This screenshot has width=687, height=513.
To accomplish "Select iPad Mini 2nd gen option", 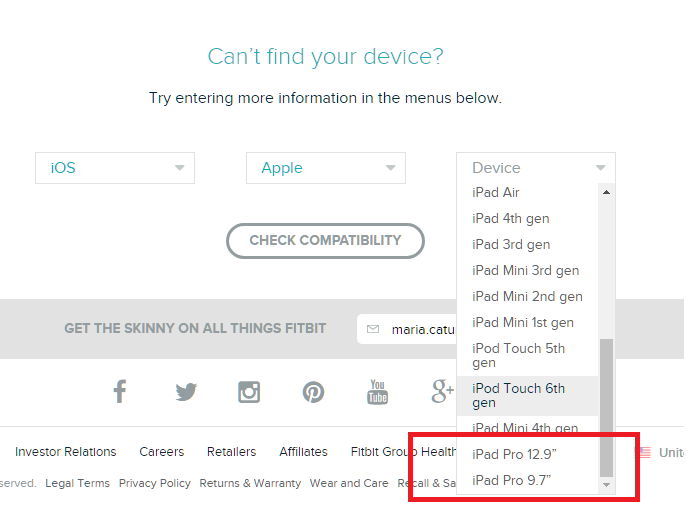I will coord(528,297).
